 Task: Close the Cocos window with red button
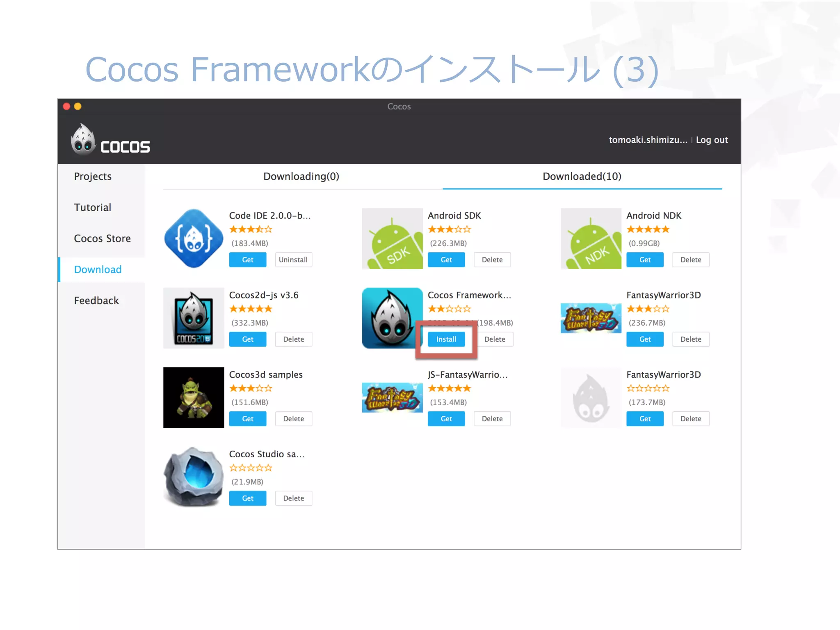pos(66,107)
